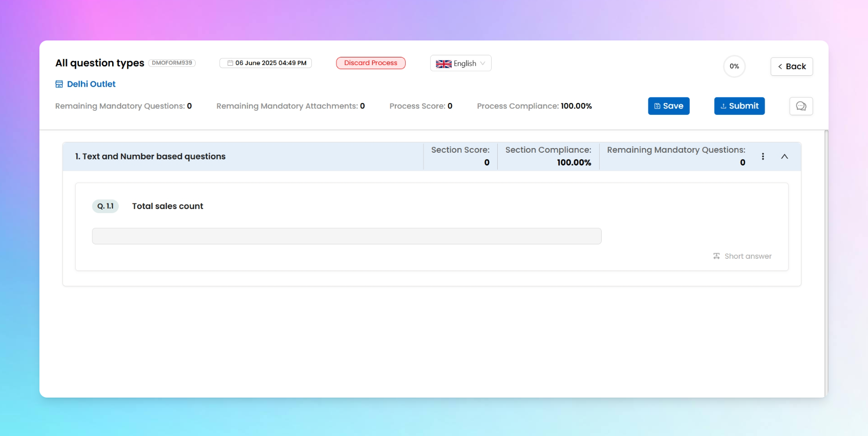Click the DMOFORM939 form code tag

(x=172, y=63)
